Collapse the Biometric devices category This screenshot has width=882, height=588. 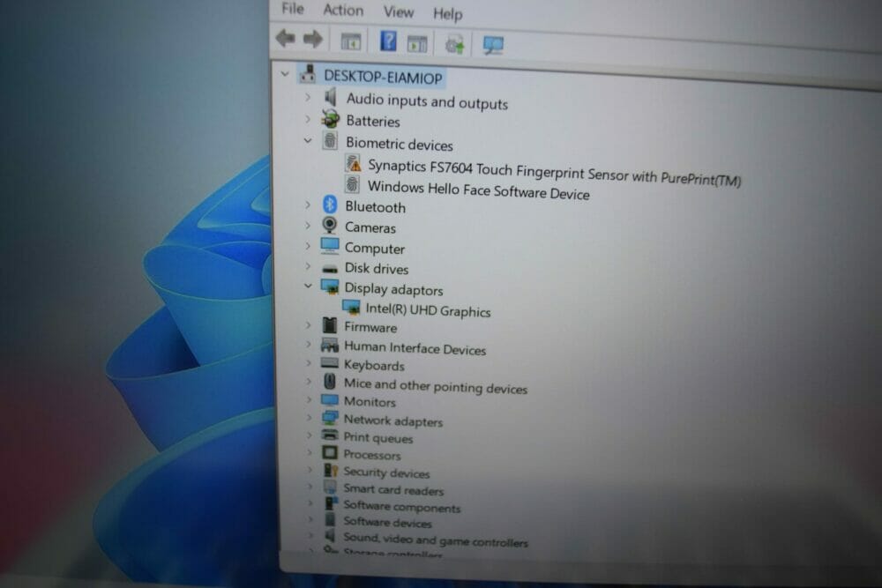308,140
